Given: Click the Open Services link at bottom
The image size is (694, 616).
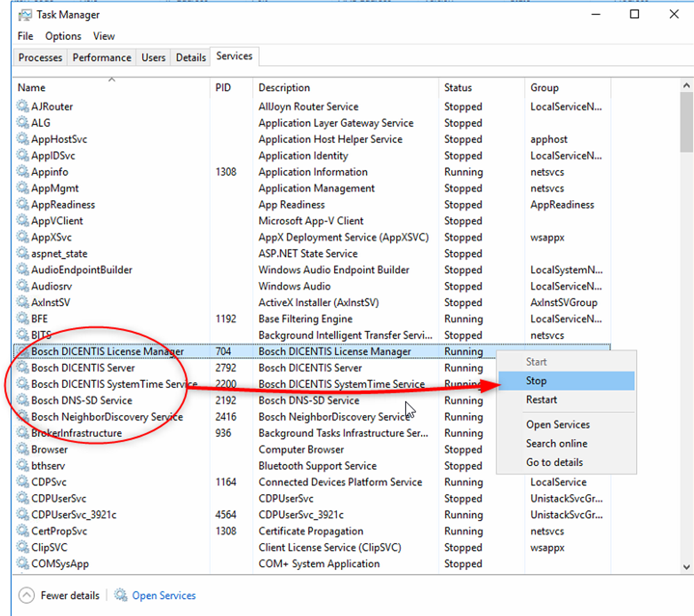Looking at the screenshot, I should click(164, 595).
